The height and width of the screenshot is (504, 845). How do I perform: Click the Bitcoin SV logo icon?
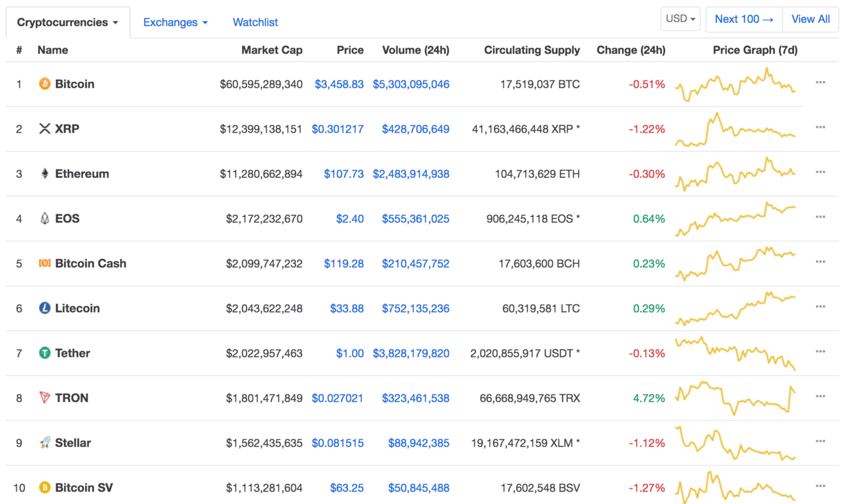pyautogui.click(x=44, y=488)
